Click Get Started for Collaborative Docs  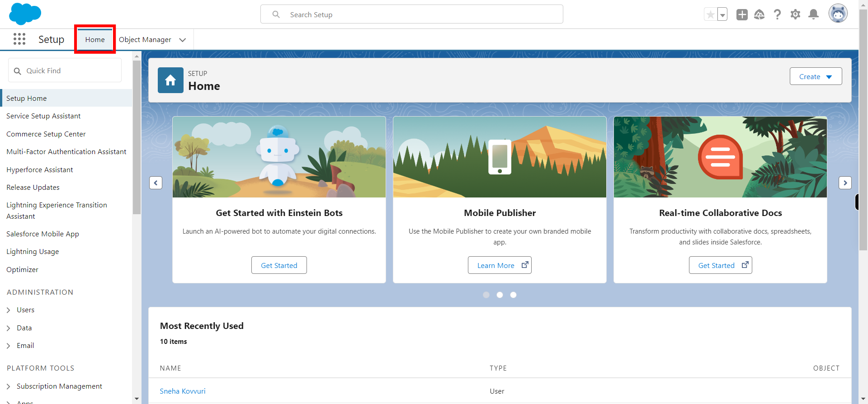pos(720,265)
